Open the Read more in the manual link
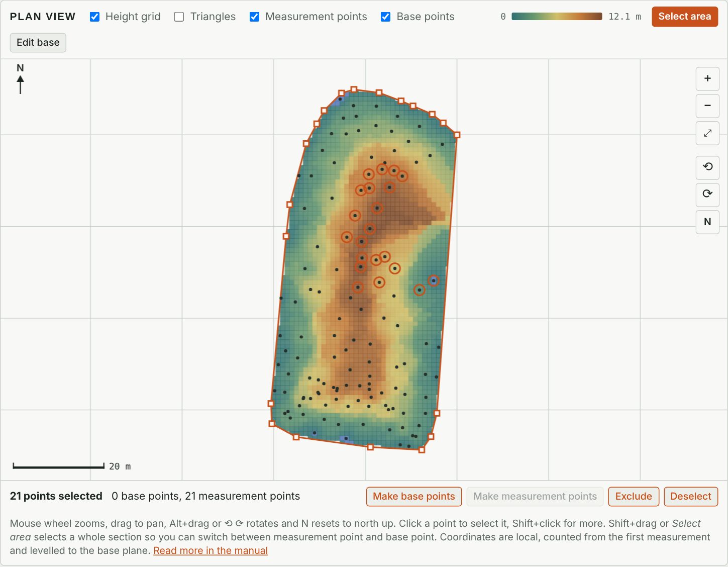The height and width of the screenshot is (567, 728). 211,550
